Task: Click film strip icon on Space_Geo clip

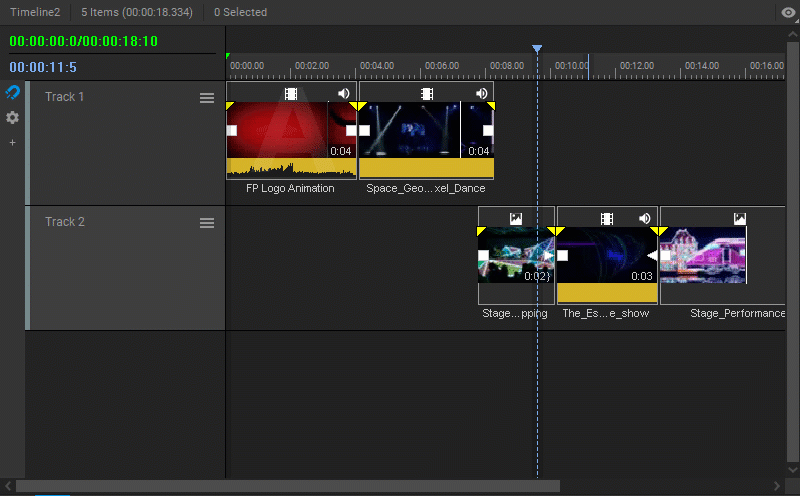Action: (x=427, y=94)
